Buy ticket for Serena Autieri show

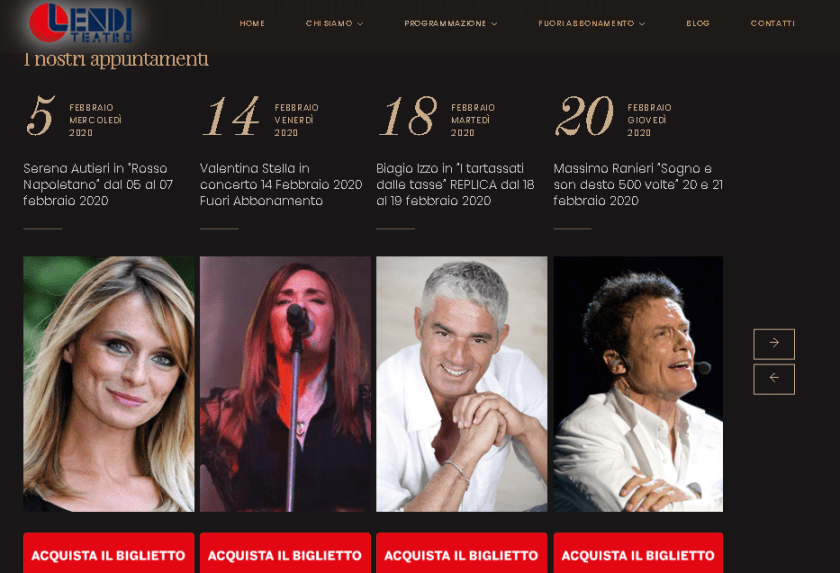tap(108, 553)
